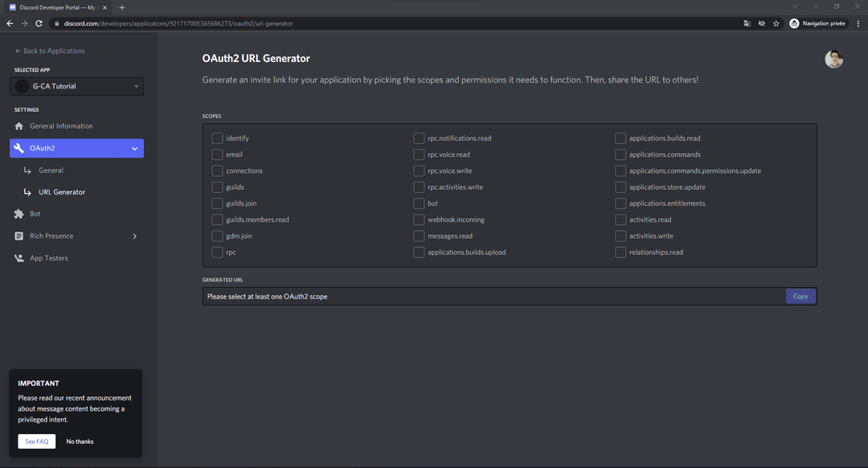The image size is (868, 468).
Task: Click the G-CA Tutorial app avatar
Action: (23, 86)
